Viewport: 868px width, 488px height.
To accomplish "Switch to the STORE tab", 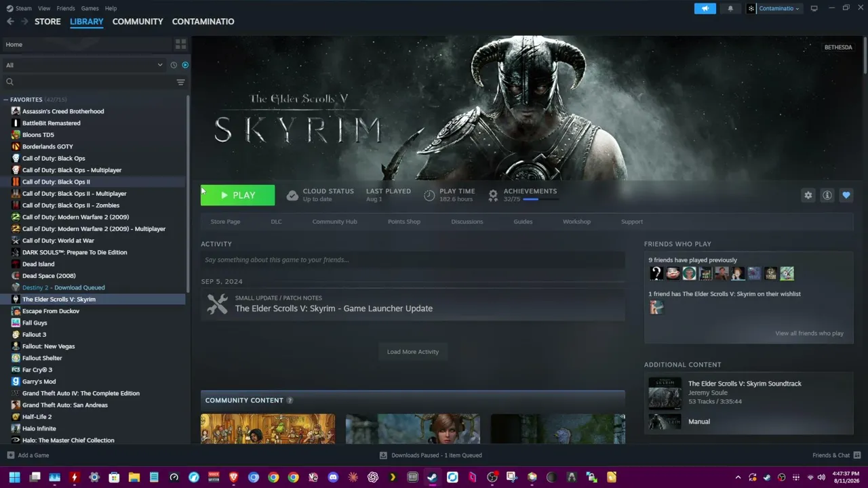I will point(47,22).
